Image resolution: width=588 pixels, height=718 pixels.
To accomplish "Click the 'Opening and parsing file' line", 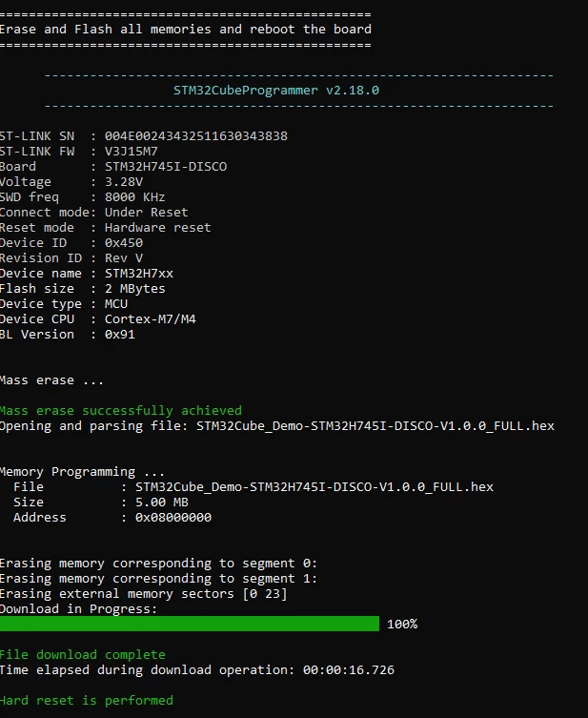I will 276,426.
